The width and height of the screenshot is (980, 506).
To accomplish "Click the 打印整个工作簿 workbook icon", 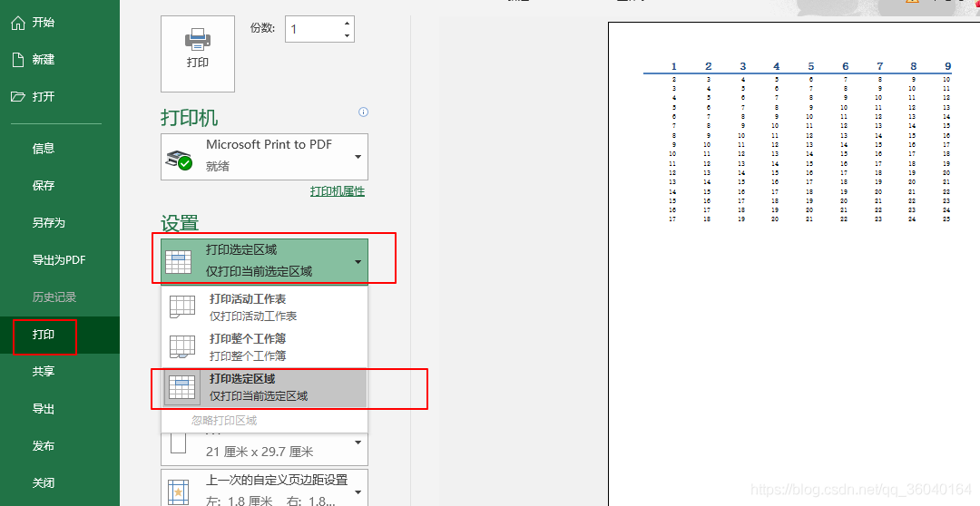I will point(181,346).
